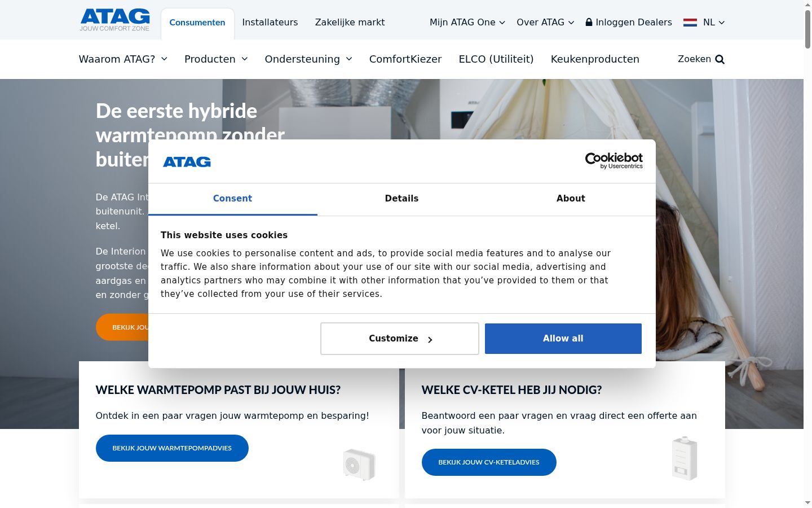Expand the Ondersteuning menu
This screenshot has width=812, height=508.
pyautogui.click(x=308, y=59)
